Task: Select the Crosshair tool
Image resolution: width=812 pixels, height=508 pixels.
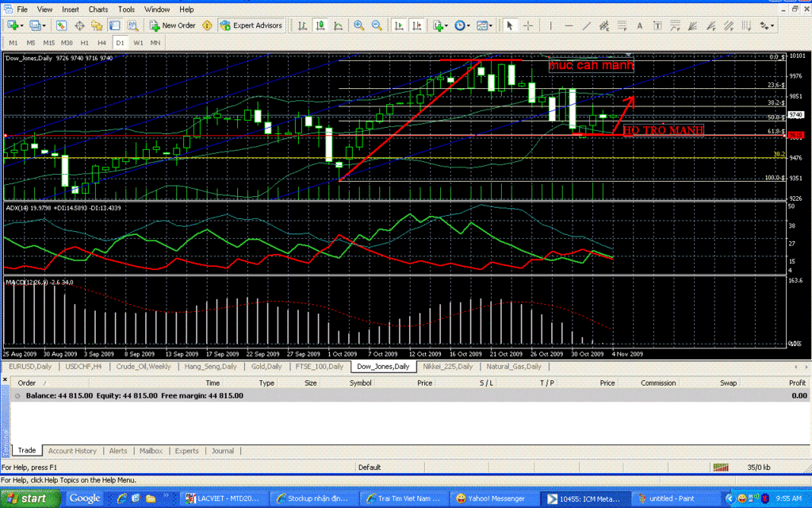Action: (527, 25)
